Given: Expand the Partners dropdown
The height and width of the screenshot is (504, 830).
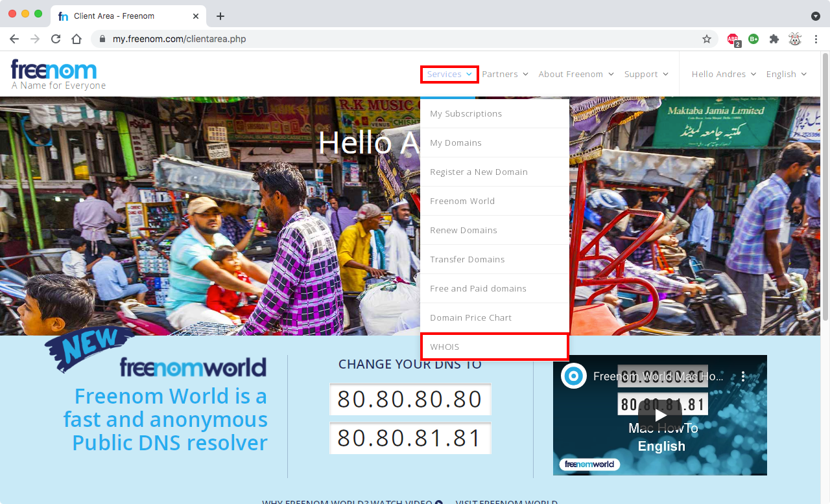Looking at the screenshot, I should click(504, 74).
